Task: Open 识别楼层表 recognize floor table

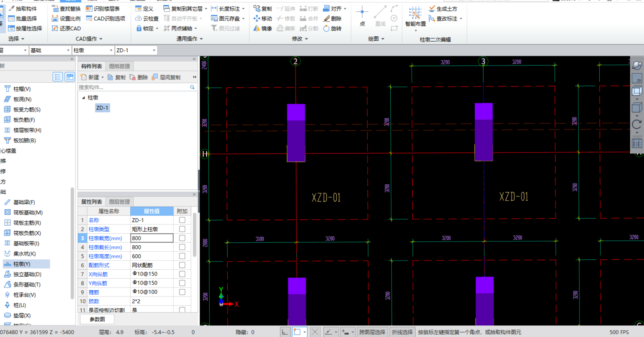Action: [x=103, y=9]
